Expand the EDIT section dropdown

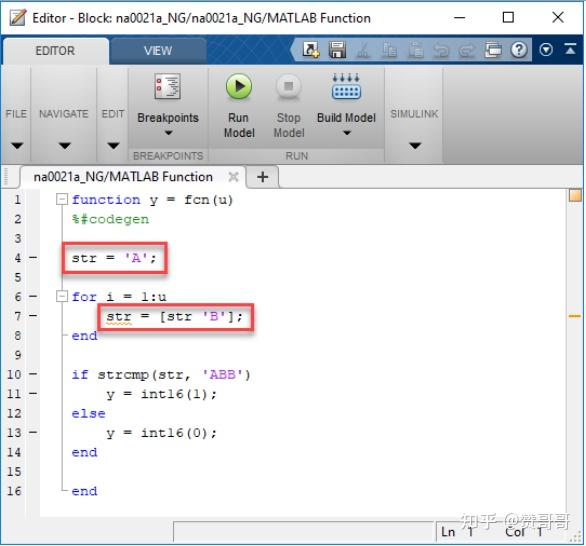(x=113, y=145)
